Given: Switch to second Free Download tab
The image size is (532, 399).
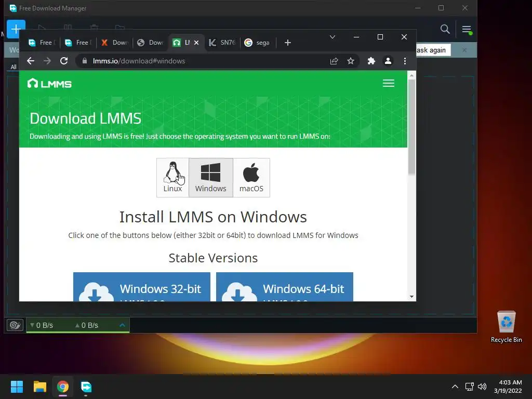Looking at the screenshot, I should [x=78, y=43].
